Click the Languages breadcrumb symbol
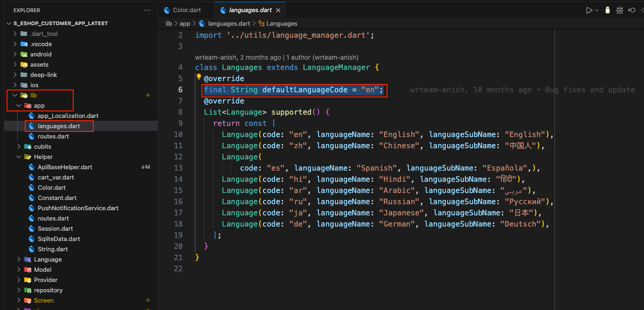The height and width of the screenshot is (310, 644). 282,23
